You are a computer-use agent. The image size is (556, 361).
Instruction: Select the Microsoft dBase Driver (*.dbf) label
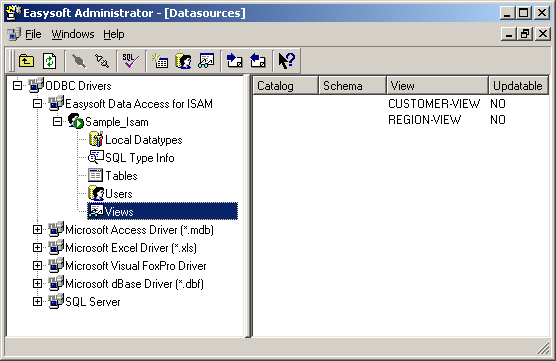pyautogui.click(x=134, y=284)
